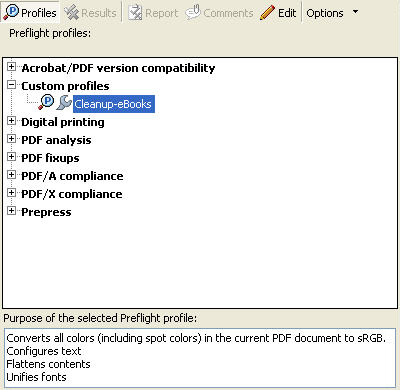The width and height of the screenshot is (400, 390).
Task: Click the wrench fixup icon beside Cleanup-eBooks
Action: [x=64, y=102]
